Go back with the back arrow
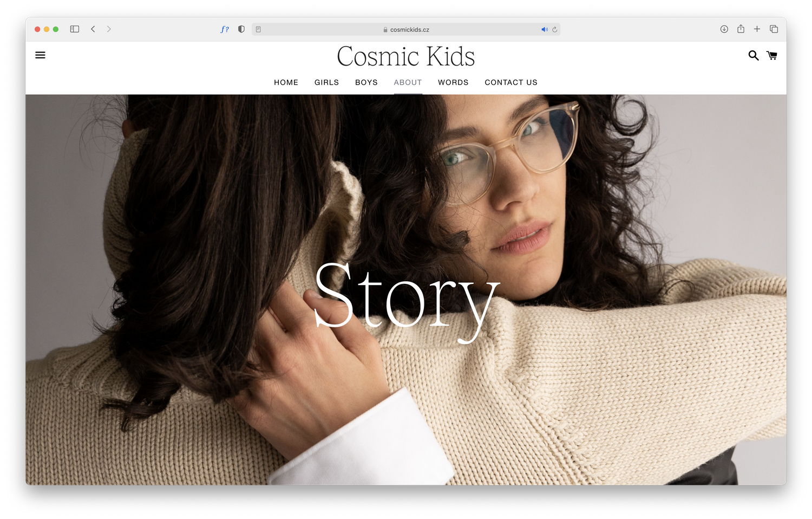 [93, 29]
